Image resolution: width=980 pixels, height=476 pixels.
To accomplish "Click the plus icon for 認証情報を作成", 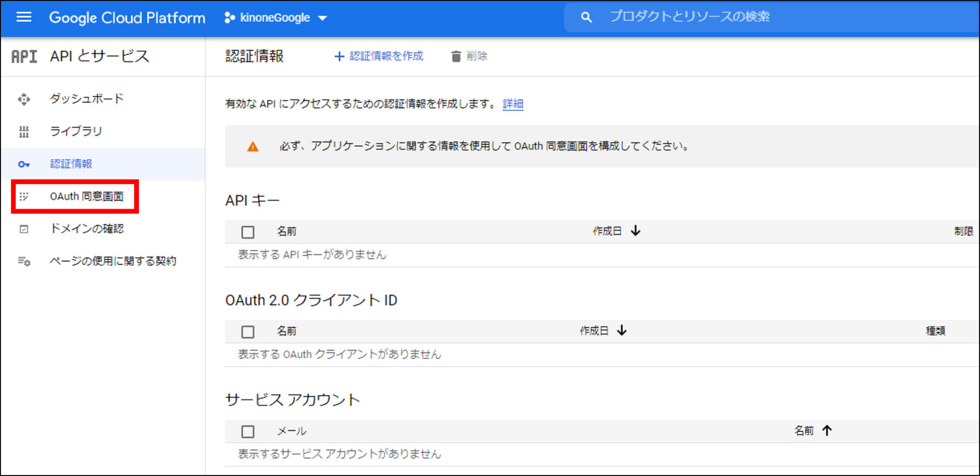I will 339,57.
